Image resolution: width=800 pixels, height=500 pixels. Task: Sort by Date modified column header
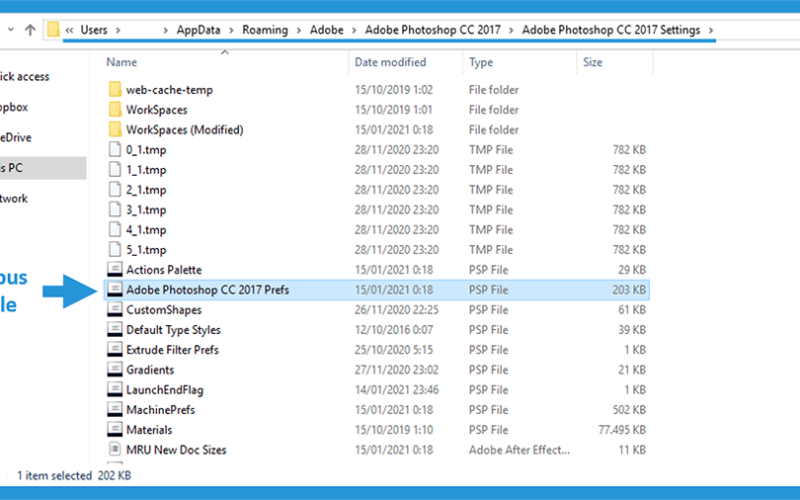(390, 62)
